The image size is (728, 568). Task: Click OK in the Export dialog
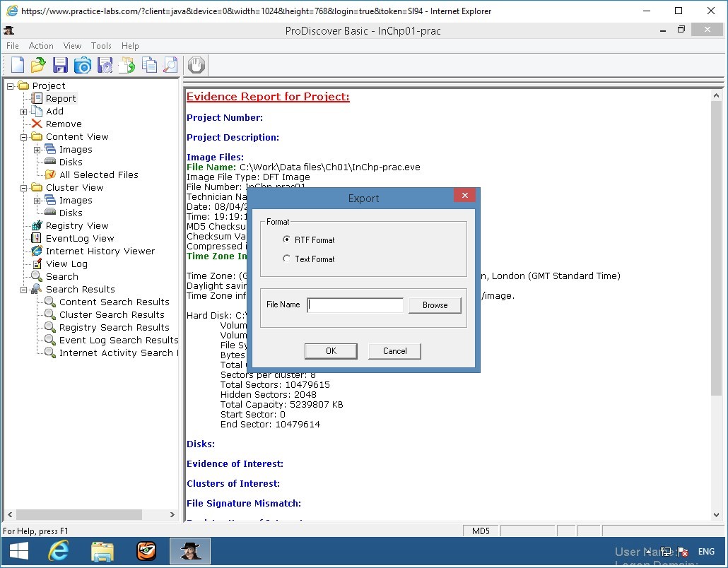pos(331,351)
